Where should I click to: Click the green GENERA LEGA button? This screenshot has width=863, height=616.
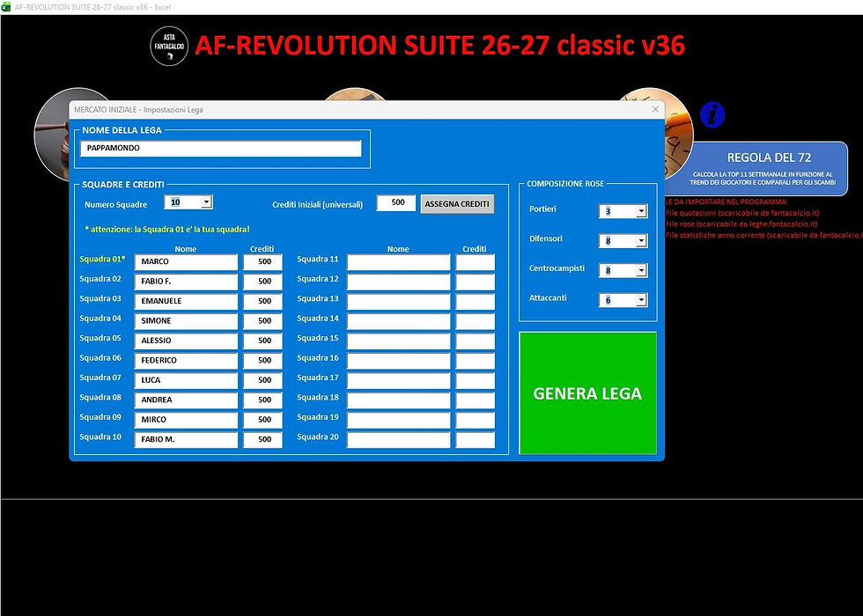coord(588,393)
